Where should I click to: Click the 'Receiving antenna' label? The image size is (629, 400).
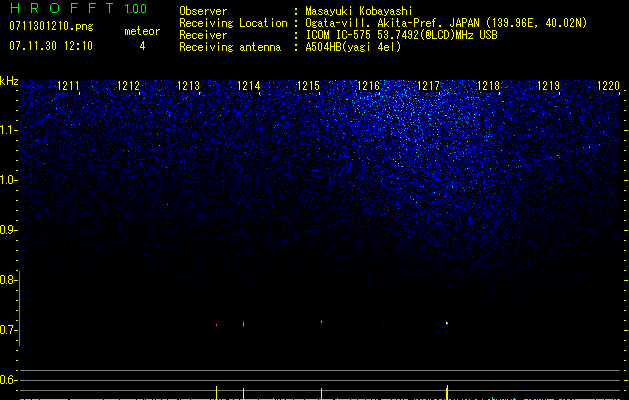point(230,47)
